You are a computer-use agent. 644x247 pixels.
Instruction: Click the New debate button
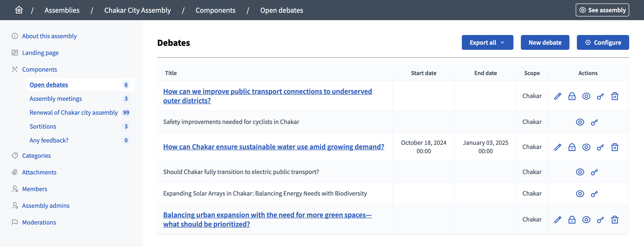[545, 43]
